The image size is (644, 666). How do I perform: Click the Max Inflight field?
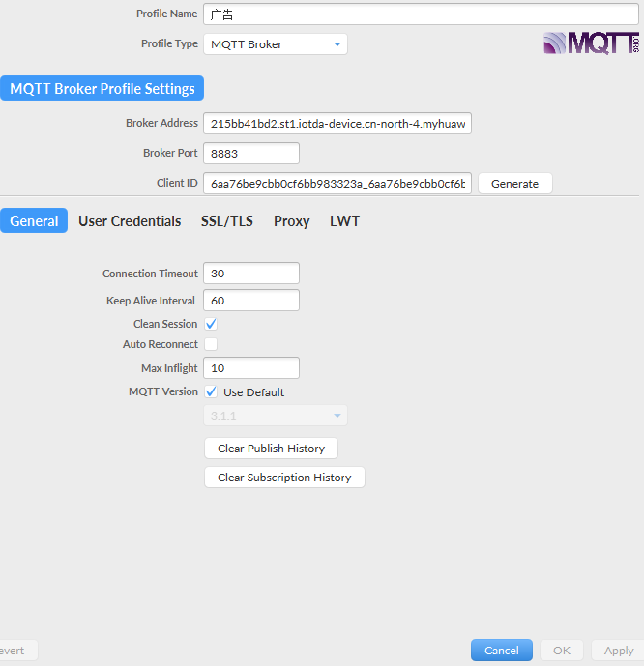(251, 368)
